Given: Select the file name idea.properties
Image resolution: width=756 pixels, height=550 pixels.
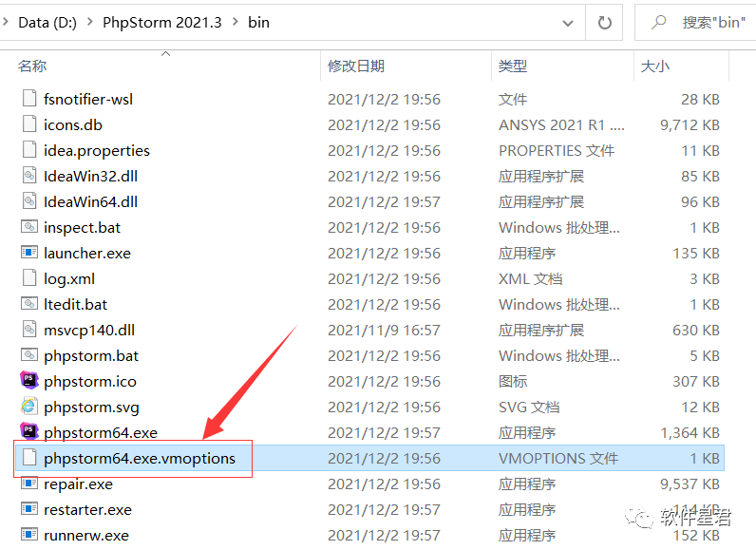Looking at the screenshot, I should point(97,151).
